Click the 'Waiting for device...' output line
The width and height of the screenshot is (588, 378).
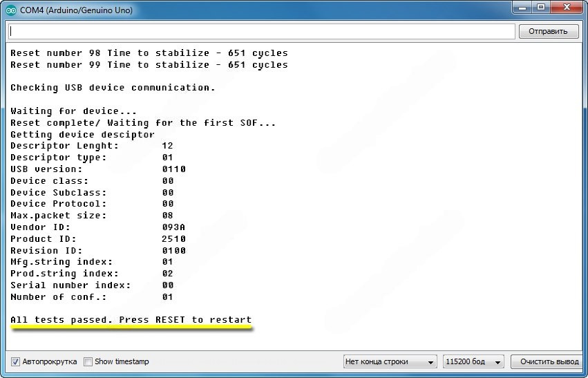(73, 111)
